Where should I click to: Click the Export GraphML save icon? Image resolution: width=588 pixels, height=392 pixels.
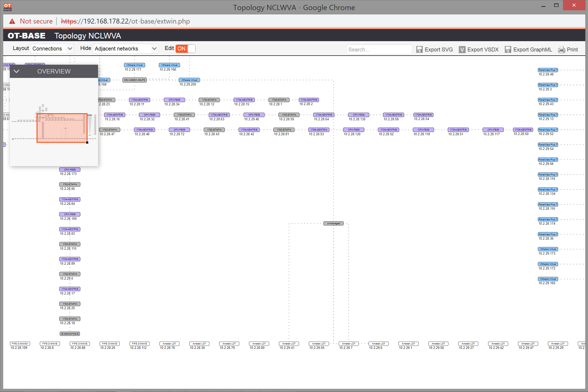508,49
